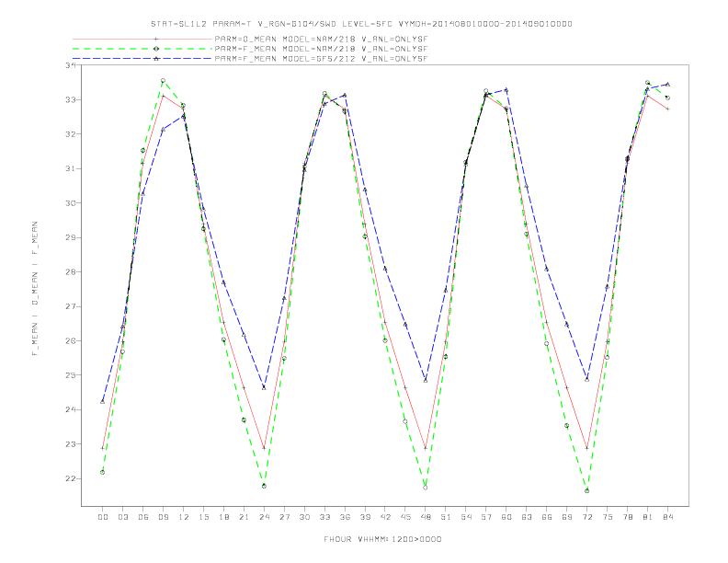Click the green circle peak point at hour 09
This screenshot has width=728, height=563.
click(163, 81)
